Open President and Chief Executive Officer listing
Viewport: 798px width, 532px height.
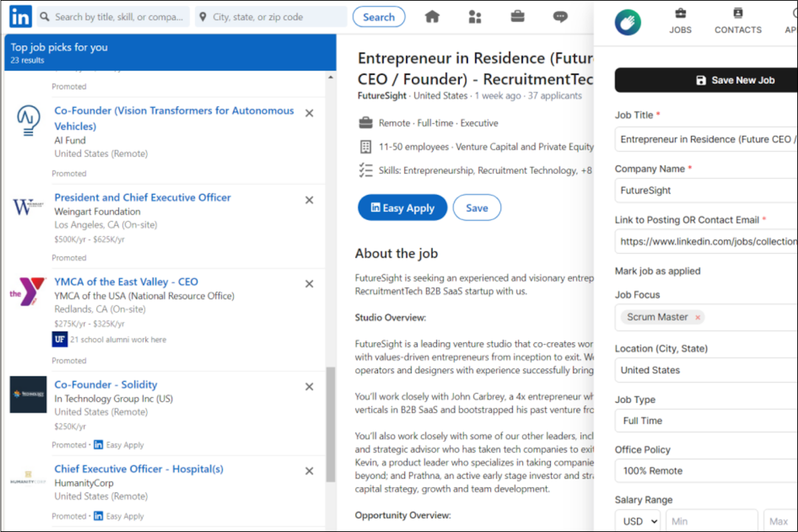pyautogui.click(x=143, y=198)
